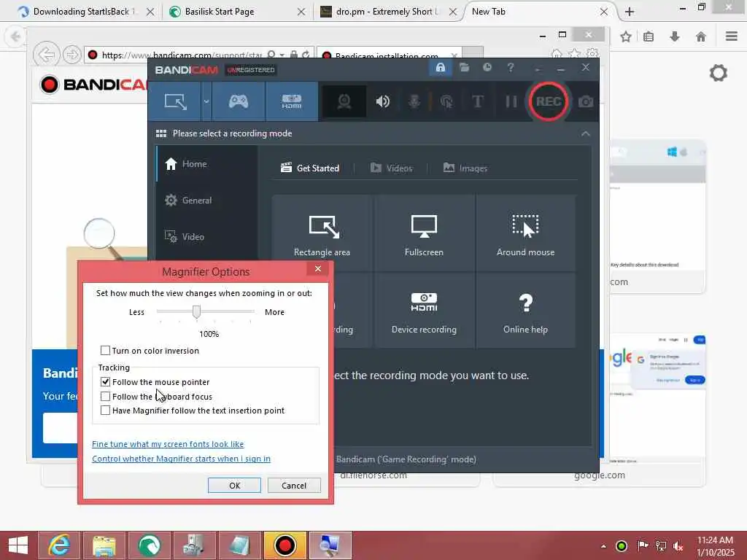The image size is (747, 560).
Task: Open Internet Explorer from the taskbar
Action: 60,545
